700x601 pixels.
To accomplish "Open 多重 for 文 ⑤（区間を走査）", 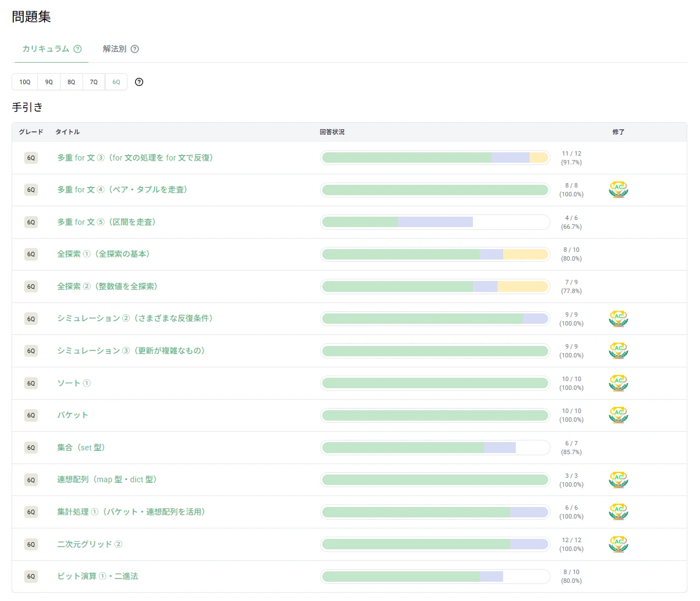I will coord(107,222).
